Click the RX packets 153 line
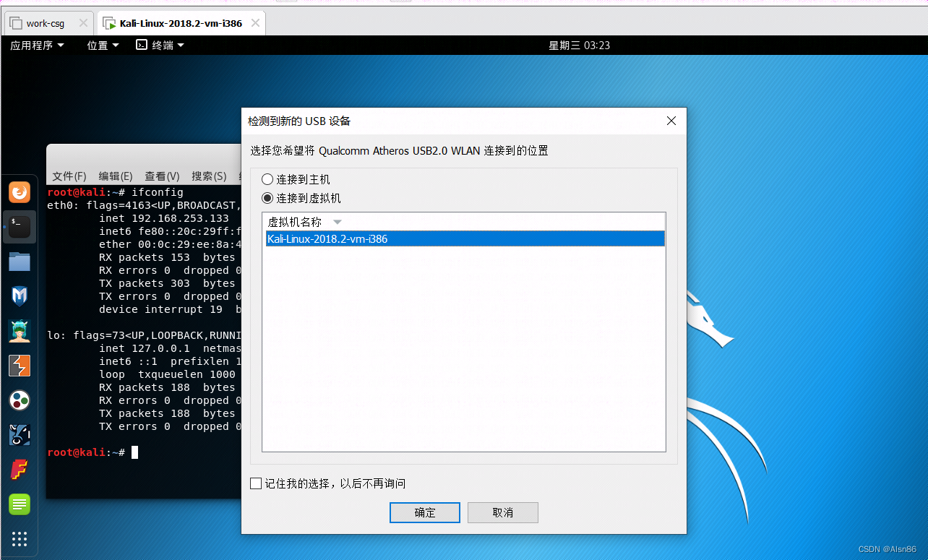This screenshot has height=560, width=928. 167,257
